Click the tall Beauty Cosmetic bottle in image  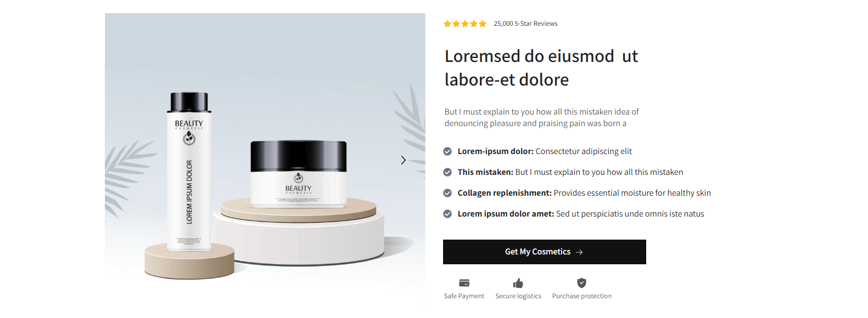point(189,172)
